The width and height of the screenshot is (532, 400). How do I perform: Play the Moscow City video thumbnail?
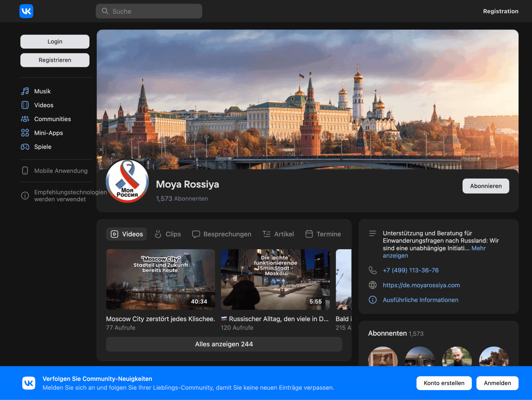pyautogui.click(x=161, y=280)
